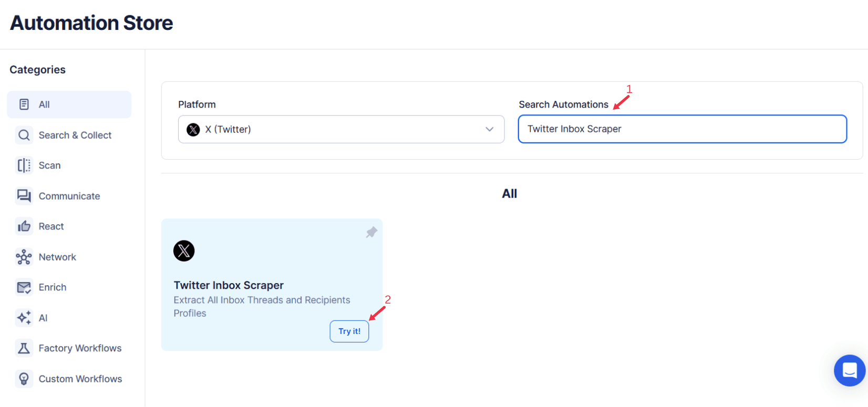Open the Enrich envelope icon
868x407 pixels.
(x=24, y=287)
